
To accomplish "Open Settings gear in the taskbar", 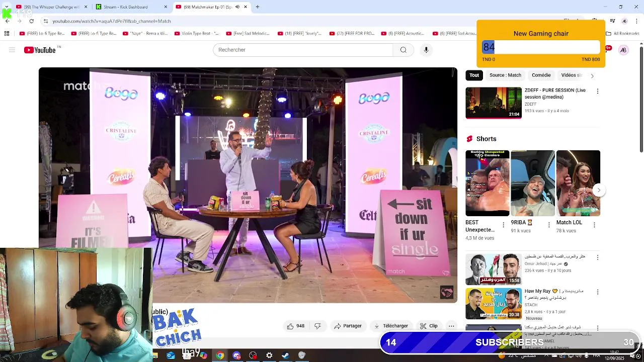I will coord(269,355).
